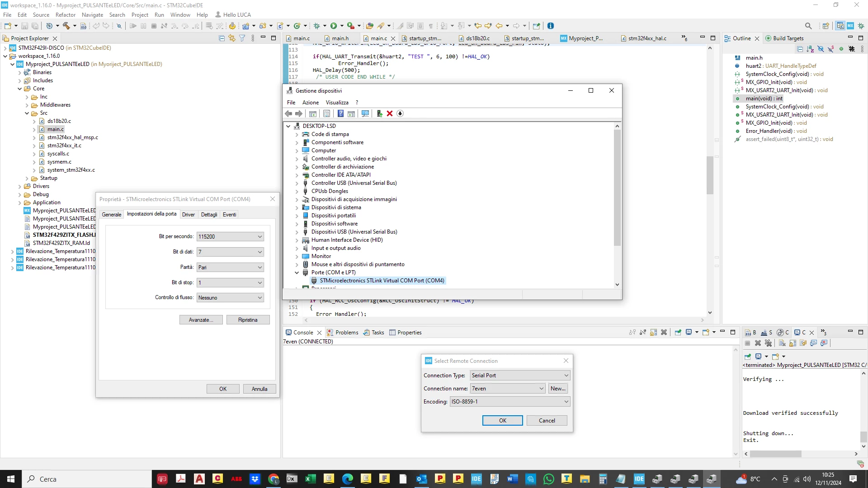This screenshot has width=868, height=488.
Task: Click the Windows Start button
Action: coord(11,479)
